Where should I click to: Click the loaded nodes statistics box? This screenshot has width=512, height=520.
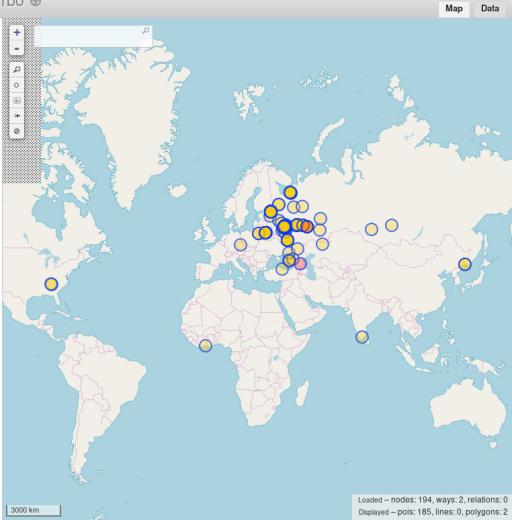(x=432, y=506)
